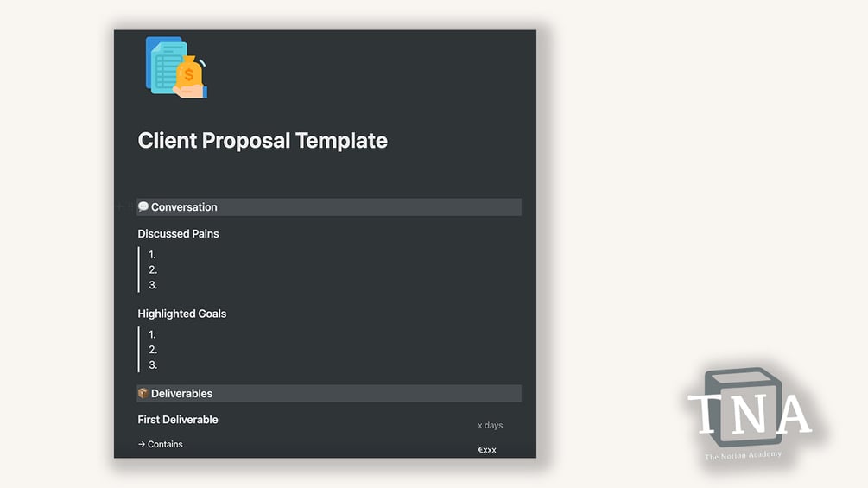Click item 3 under Highlighted Goals
The width and height of the screenshot is (868, 488).
coord(153,365)
